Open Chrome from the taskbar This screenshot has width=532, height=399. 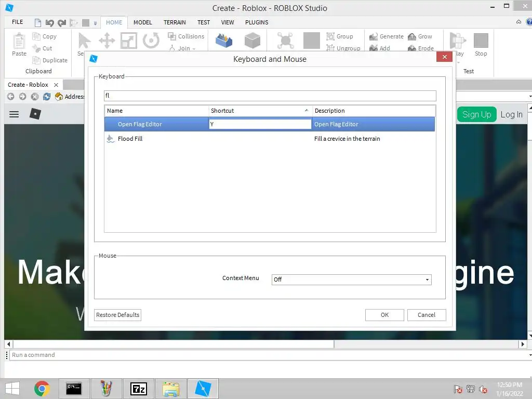coord(42,389)
